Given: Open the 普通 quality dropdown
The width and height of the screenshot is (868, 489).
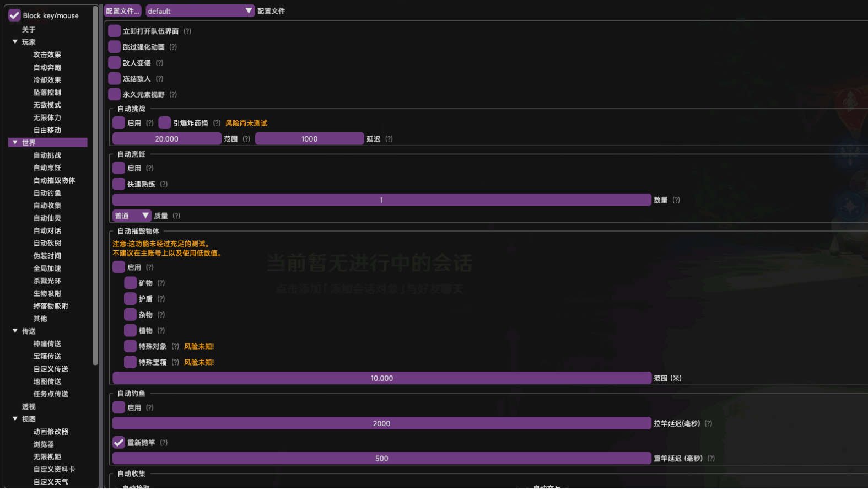Looking at the screenshot, I should 132,216.
